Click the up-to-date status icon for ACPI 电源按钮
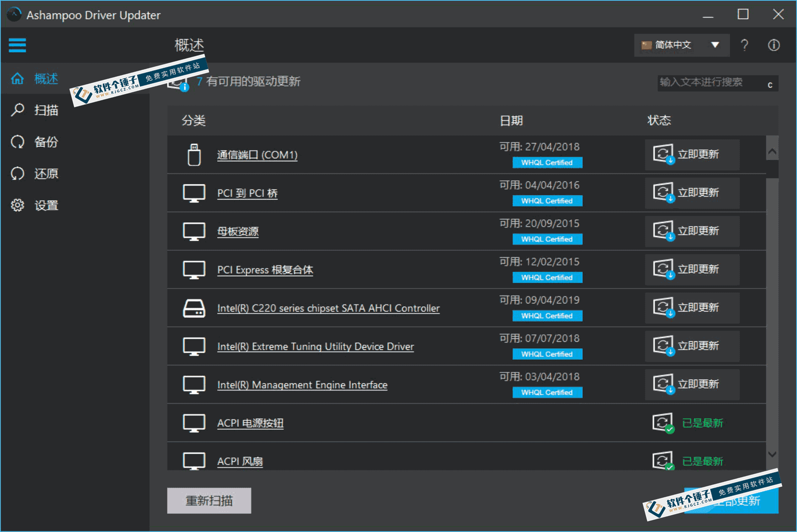Screen dimensions: 797x532 point(663,423)
